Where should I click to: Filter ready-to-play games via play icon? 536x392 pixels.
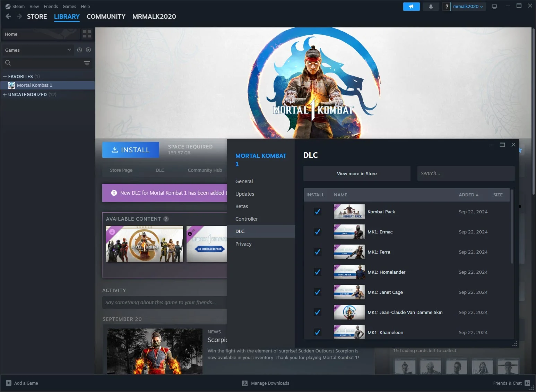pos(88,50)
